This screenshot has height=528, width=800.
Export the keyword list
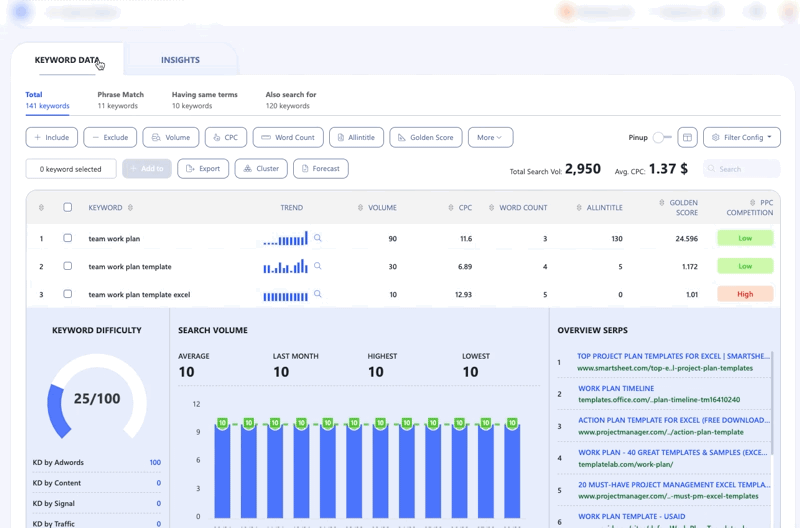pyautogui.click(x=203, y=168)
